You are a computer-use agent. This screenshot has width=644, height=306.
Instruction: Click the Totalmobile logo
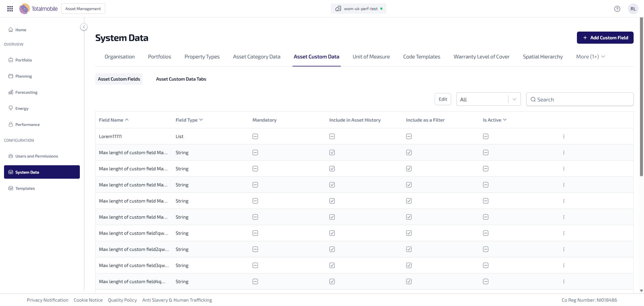click(39, 9)
